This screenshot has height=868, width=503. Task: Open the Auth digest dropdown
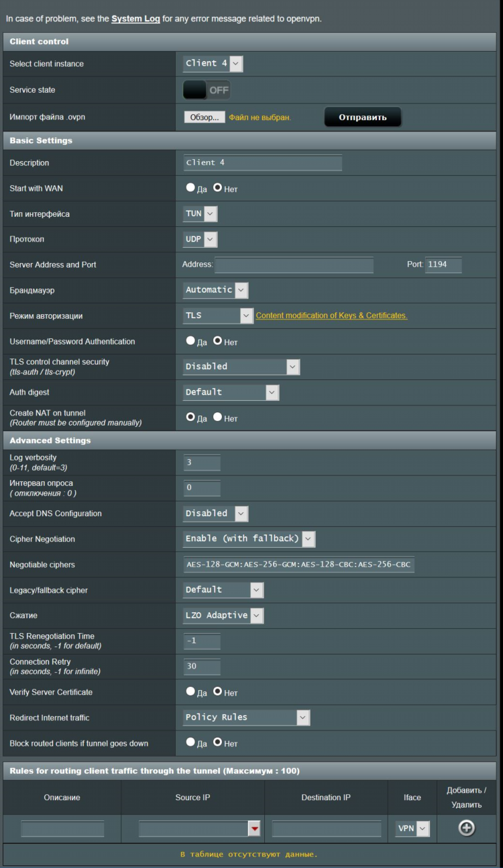click(x=231, y=392)
